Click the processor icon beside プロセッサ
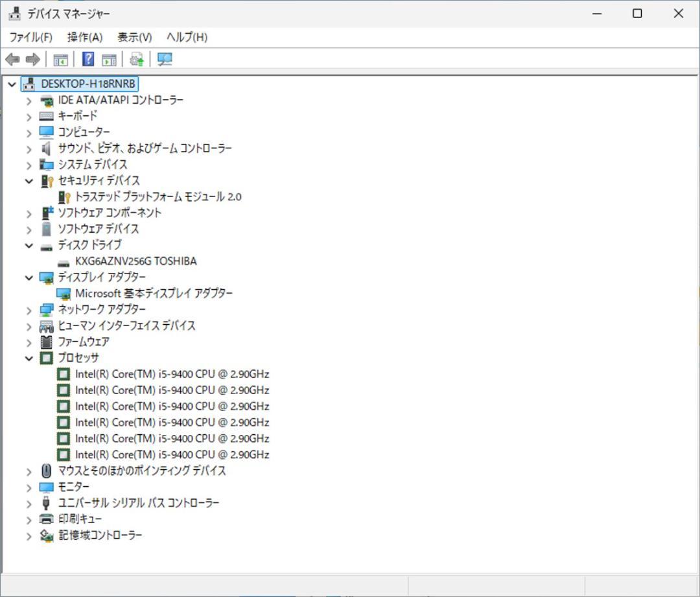Screen dimensions: 700x597 pos(47,358)
